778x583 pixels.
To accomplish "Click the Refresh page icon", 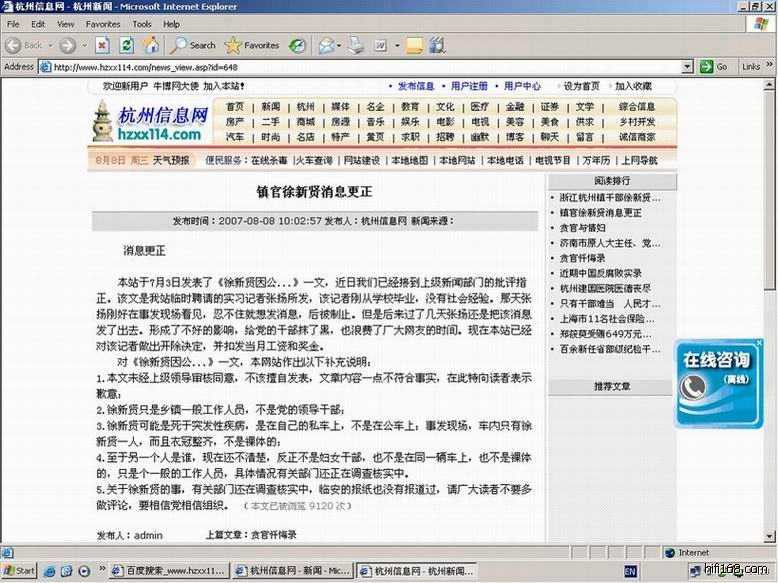I will pyautogui.click(x=127, y=45).
